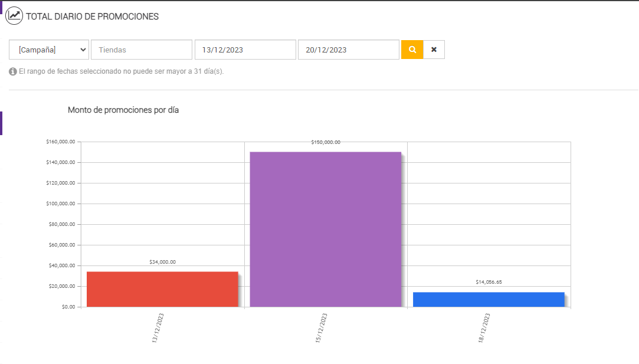This screenshot has width=639, height=364.
Task: Click the start date field 13/12/2023
Action: [245, 50]
